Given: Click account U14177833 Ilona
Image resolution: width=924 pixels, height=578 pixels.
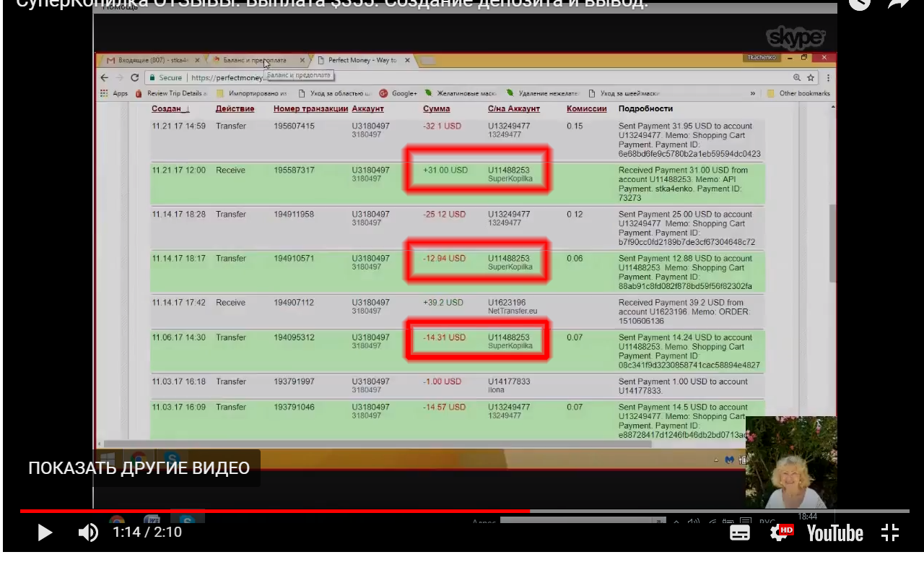Looking at the screenshot, I should (509, 386).
